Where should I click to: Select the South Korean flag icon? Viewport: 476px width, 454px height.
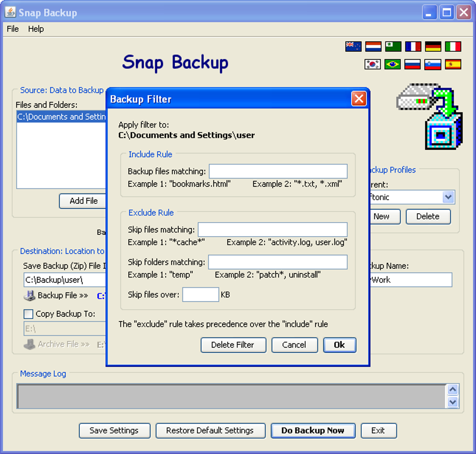[x=372, y=64]
